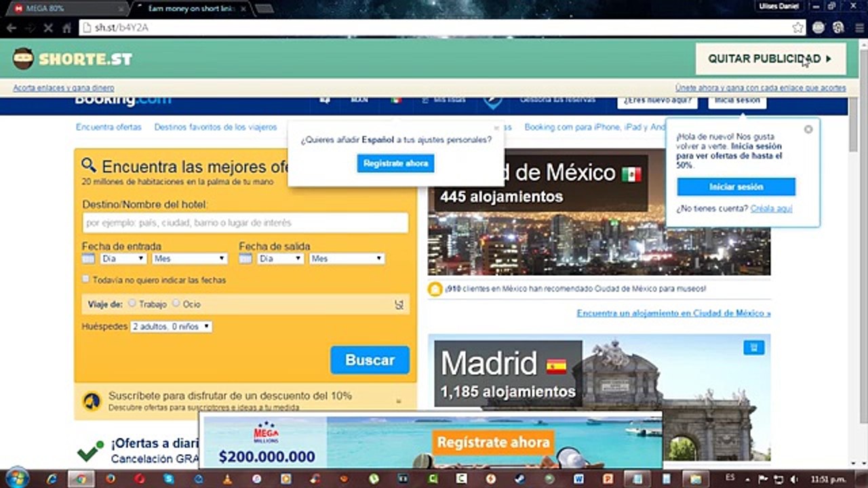The width and height of the screenshot is (868, 488).
Task: Dismiss the Iniciar sesión tooltip popup
Action: (x=808, y=129)
